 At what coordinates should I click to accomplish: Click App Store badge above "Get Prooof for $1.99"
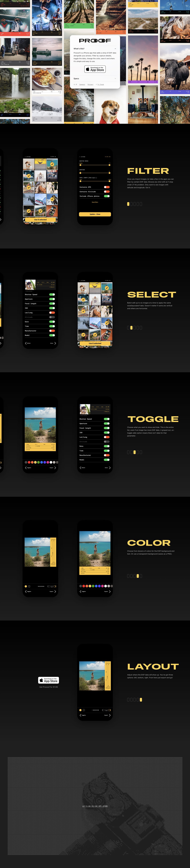(49, 680)
